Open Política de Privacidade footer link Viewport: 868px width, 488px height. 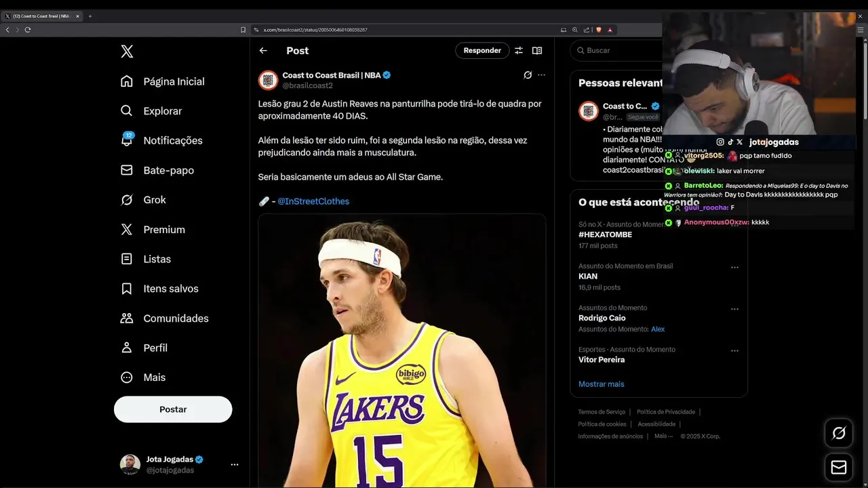tap(666, 412)
